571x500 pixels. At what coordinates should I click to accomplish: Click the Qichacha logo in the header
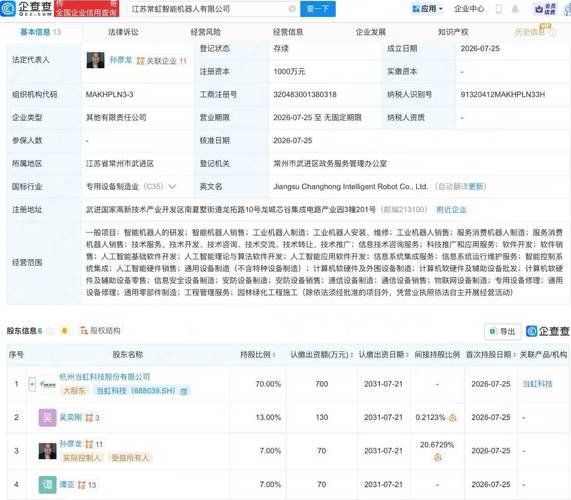pyautogui.click(x=26, y=8)
